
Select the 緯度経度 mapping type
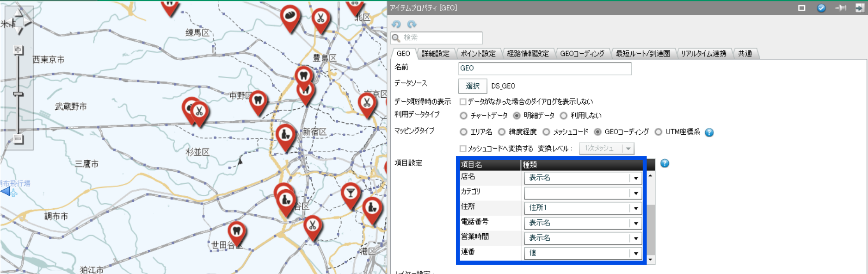[x=502, y=132]
